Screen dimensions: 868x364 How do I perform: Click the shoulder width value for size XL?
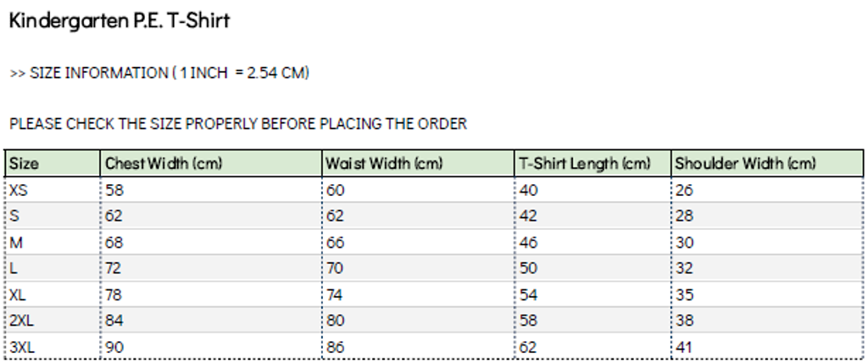(685, 294)
